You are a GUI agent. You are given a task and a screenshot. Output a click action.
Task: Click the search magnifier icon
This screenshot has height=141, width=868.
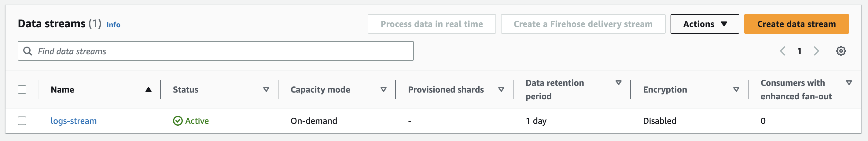tap(28, 51)
